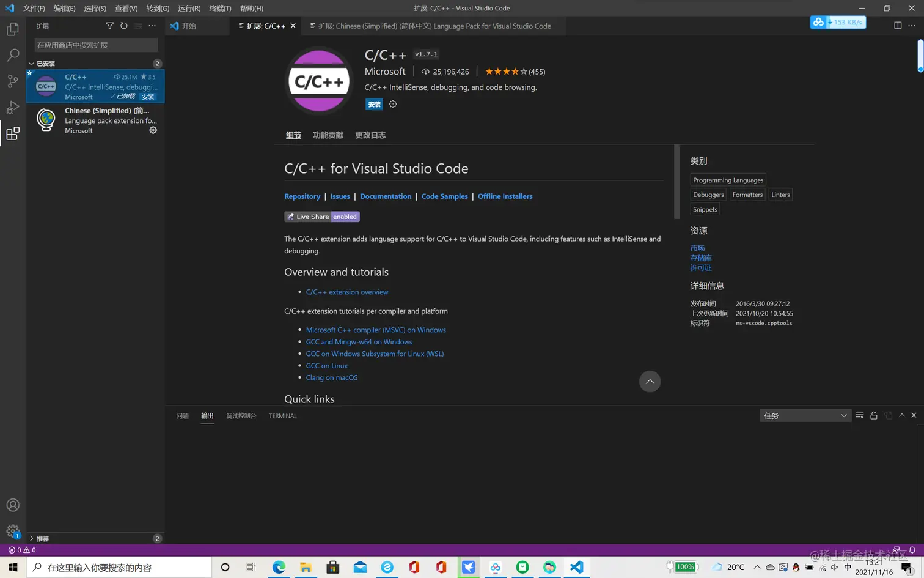Open the 文件(F) menu
This screenshot has width=924, height=578.
(x=34, y=8)
